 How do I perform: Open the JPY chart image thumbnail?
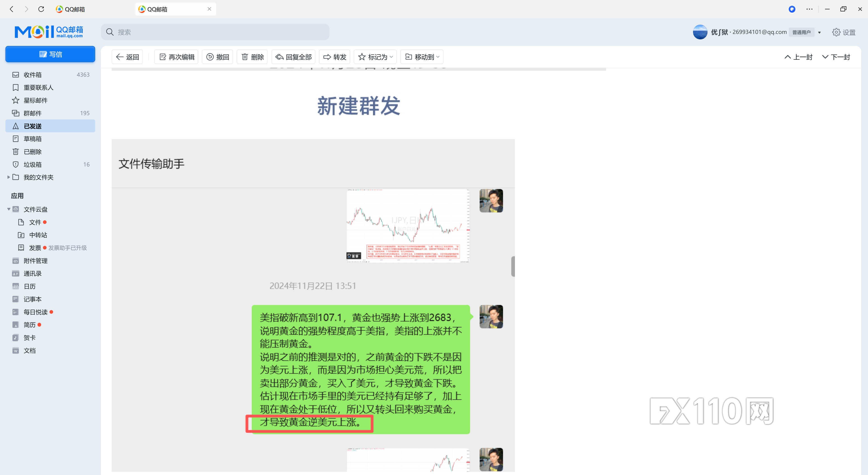pyautogui.click(x=408, y=226)
